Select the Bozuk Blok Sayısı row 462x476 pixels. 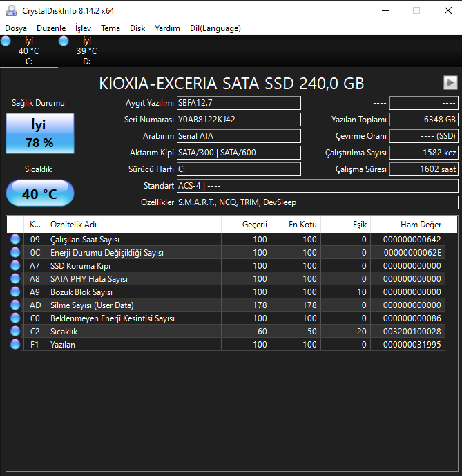(226, 292)
